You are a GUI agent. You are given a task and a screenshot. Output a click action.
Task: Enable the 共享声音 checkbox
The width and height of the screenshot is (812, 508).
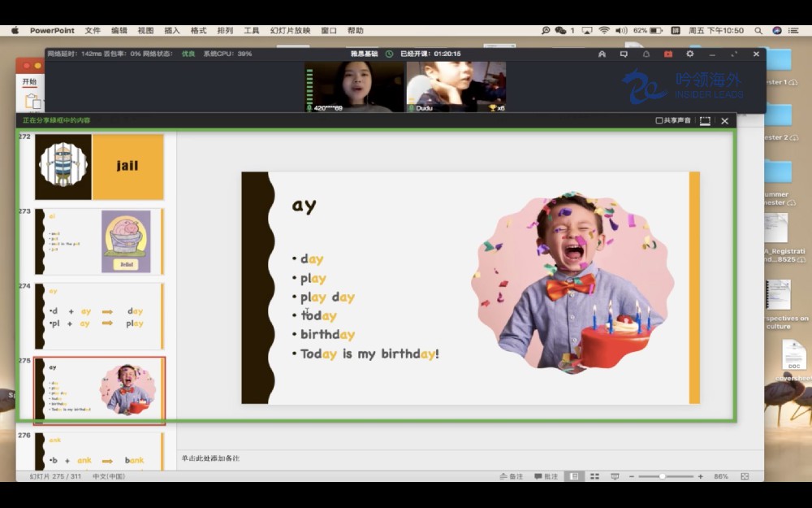click(659, 120)
